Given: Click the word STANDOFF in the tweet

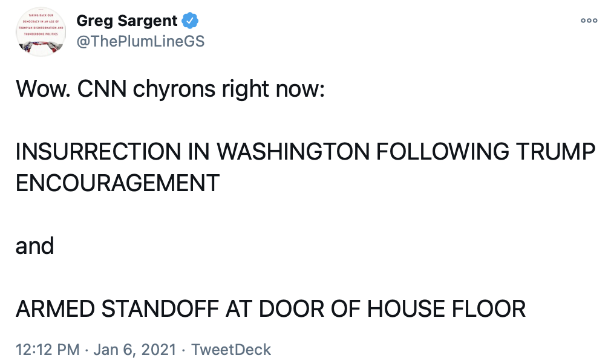Looking at the screenshot, I should pos(160,309).
